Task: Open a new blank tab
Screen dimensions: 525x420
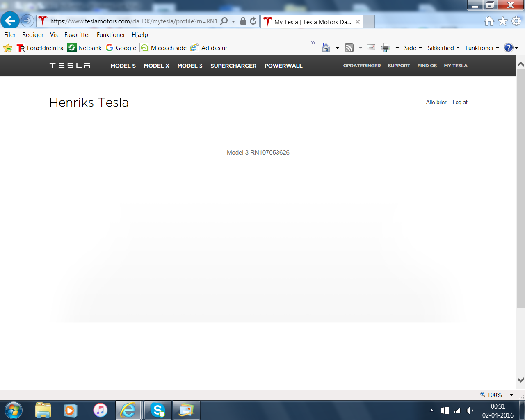Action: click(369, 22)
